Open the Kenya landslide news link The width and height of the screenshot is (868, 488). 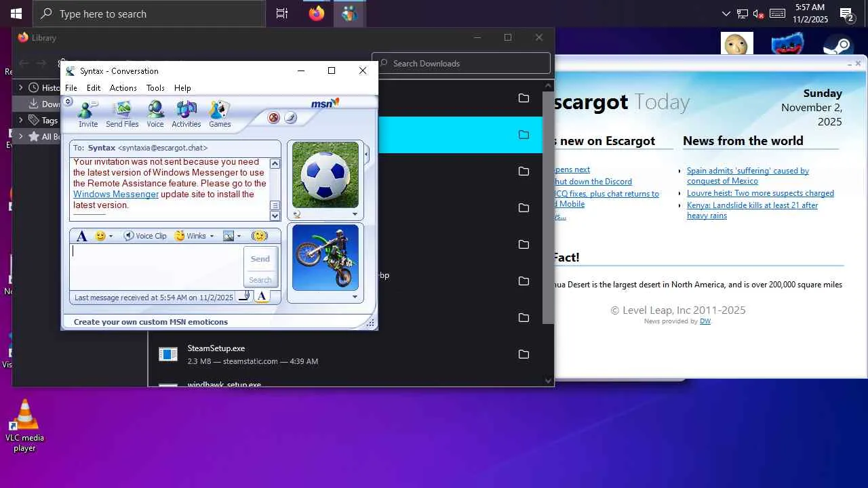click(x=753, y=210)
